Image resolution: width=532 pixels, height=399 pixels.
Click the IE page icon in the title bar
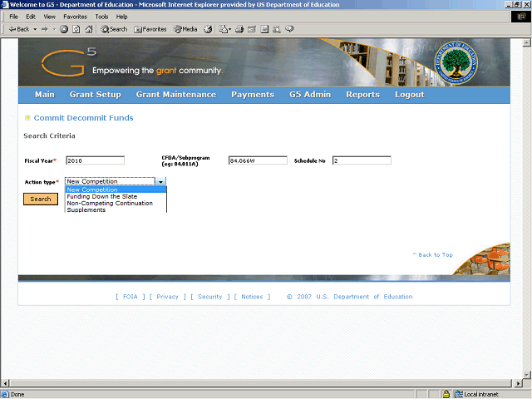5,4
